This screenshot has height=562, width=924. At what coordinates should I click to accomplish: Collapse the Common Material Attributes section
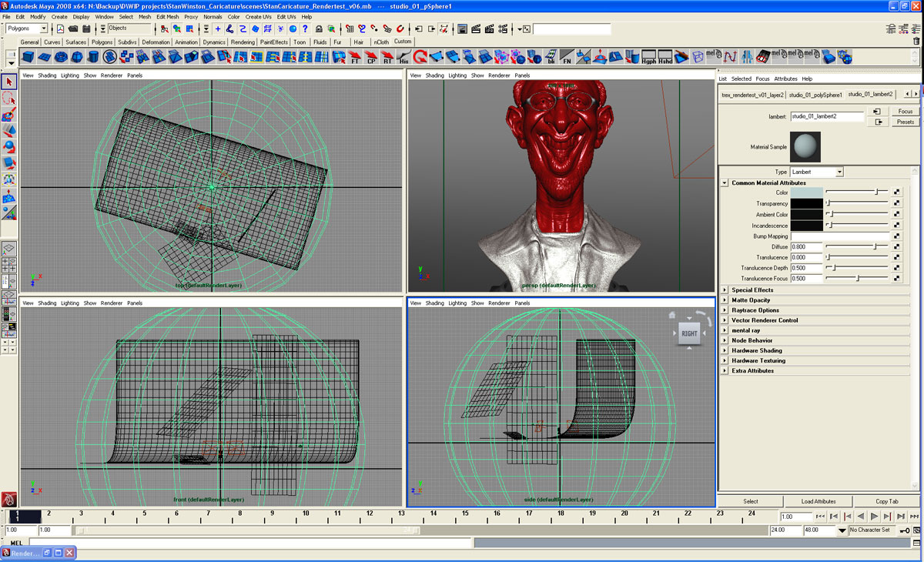click(x=725, y=183)
